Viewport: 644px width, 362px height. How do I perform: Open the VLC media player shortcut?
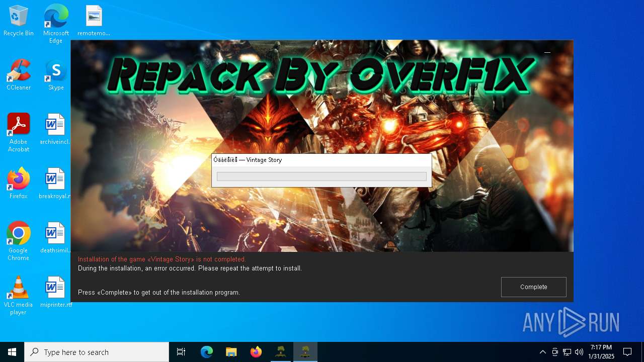[x=19, y=296]
